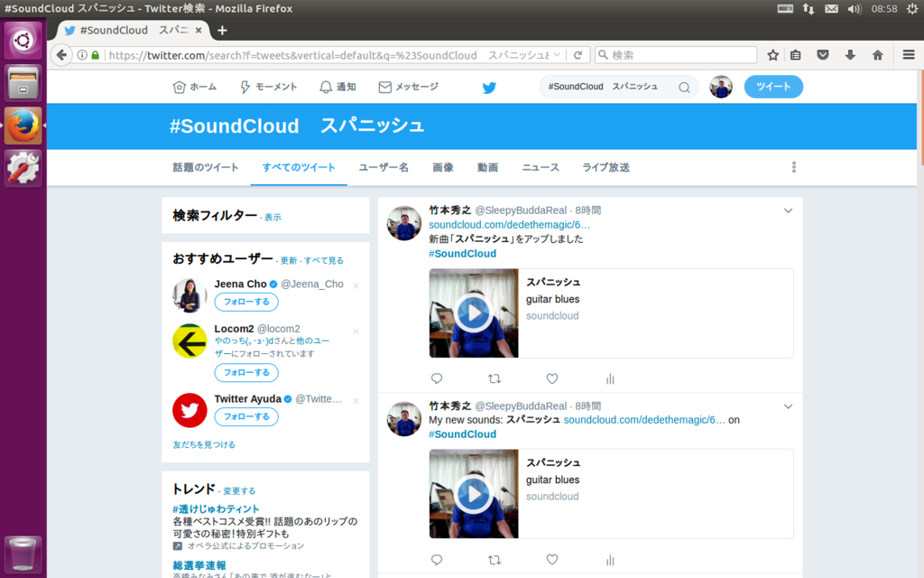
Task: Open the Ubuntu Dash search launcher
Action: (x=23, y=40)
